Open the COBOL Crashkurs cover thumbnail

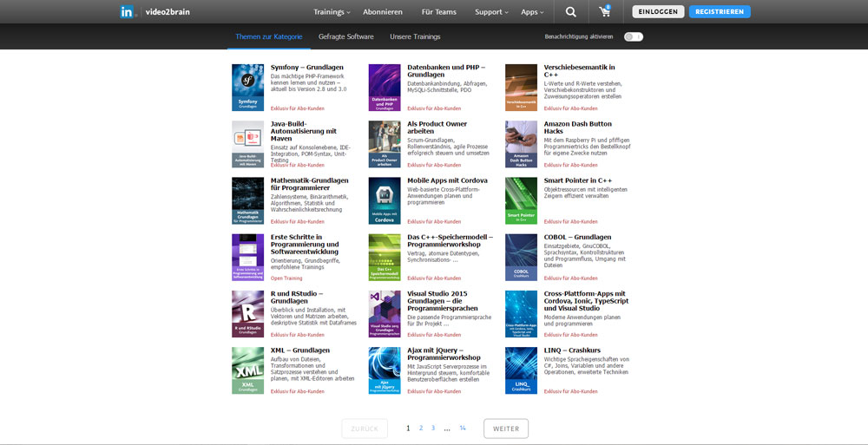tap(521, 258)
